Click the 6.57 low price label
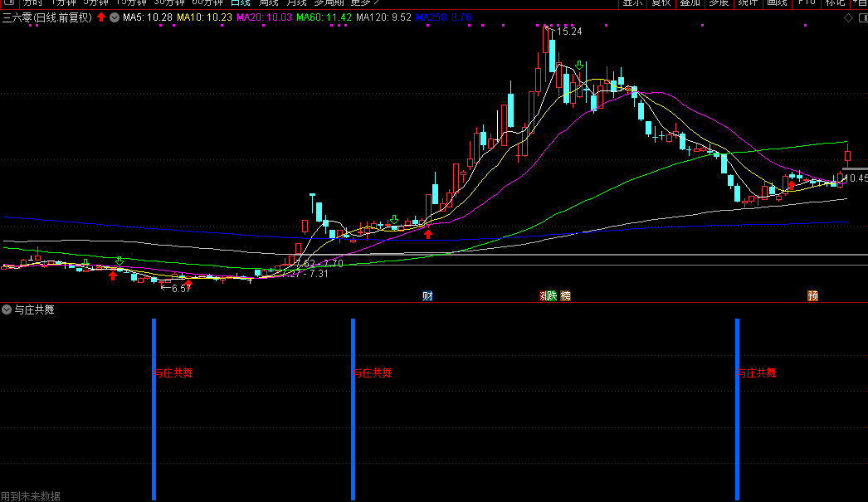868x502 pixels. pyautogui.click(x=181, y=289)
